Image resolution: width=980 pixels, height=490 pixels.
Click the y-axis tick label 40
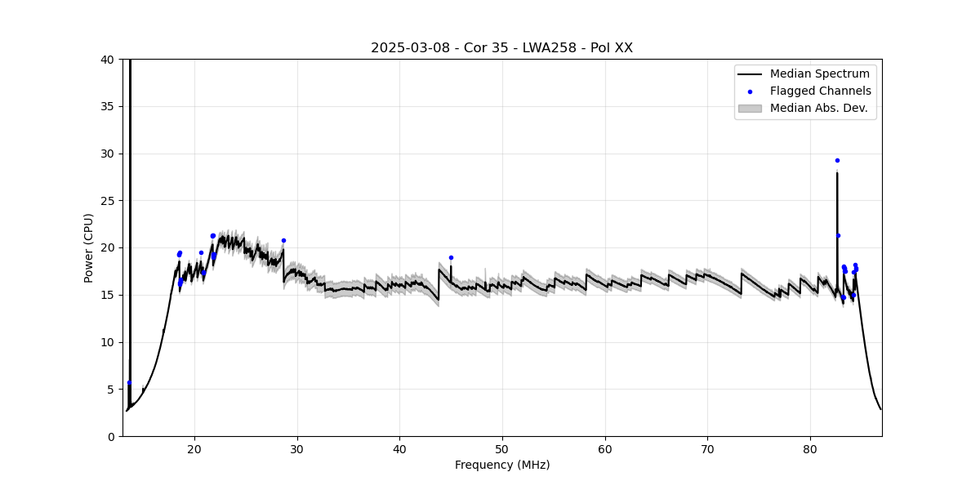(x=108, y=60)
